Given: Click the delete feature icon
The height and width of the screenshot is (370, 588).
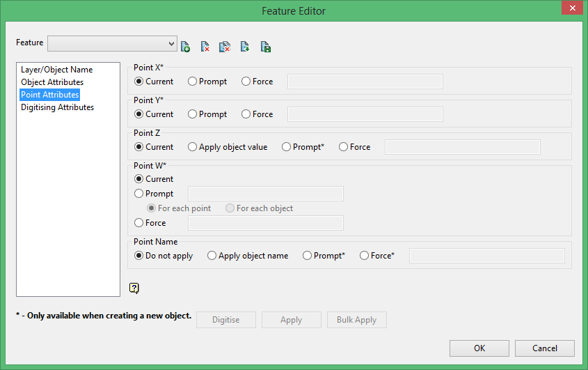Looking at the screenshot, I should click(205, 47).
